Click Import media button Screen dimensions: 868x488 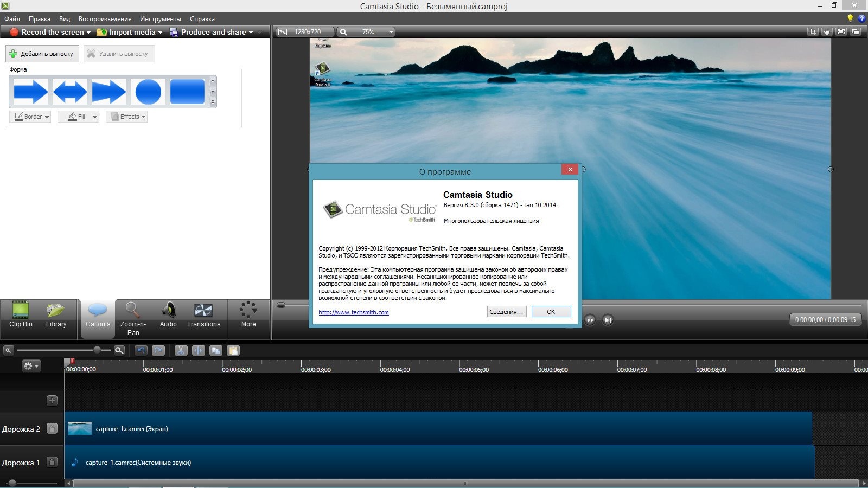coord(126,32)
